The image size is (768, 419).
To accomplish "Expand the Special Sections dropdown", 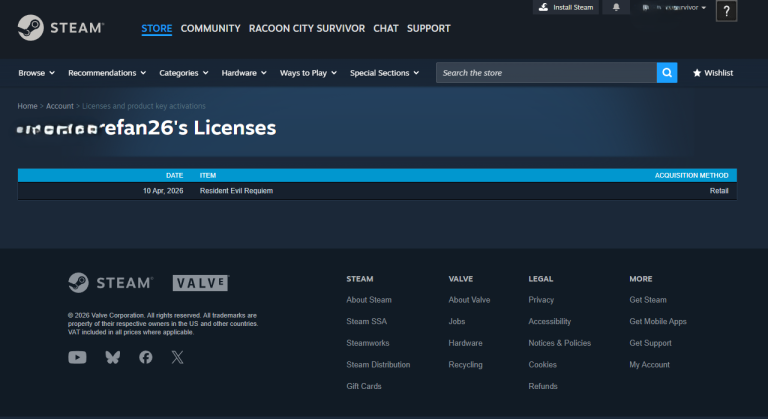I will (384, 73).
